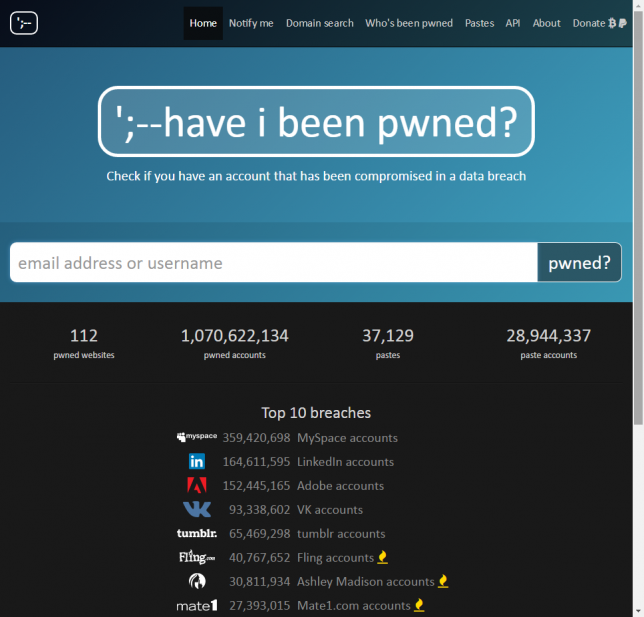Click the flame icon next to Ashley Madison
The image size is (644, 617).
pos(443,581)
